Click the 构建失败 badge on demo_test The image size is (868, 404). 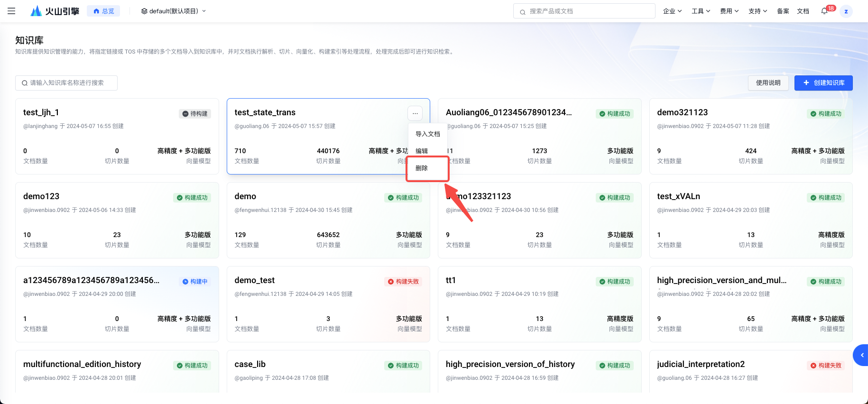[403, 282]
